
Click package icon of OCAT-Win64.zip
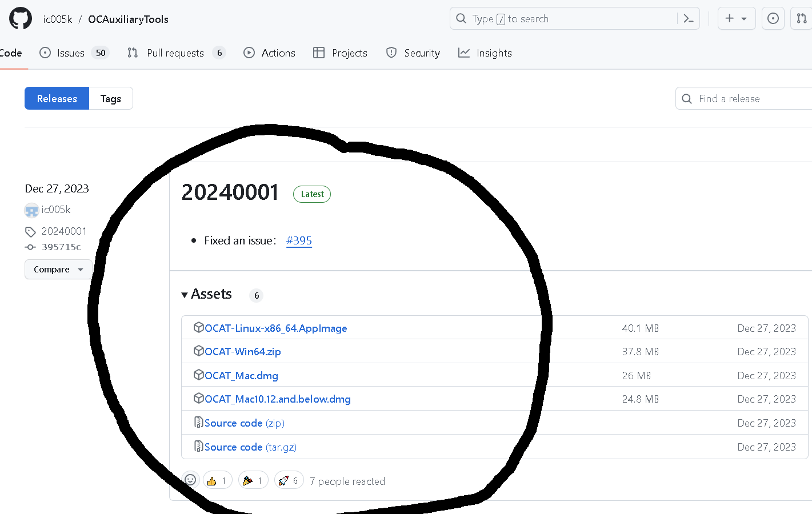(199, 351)
